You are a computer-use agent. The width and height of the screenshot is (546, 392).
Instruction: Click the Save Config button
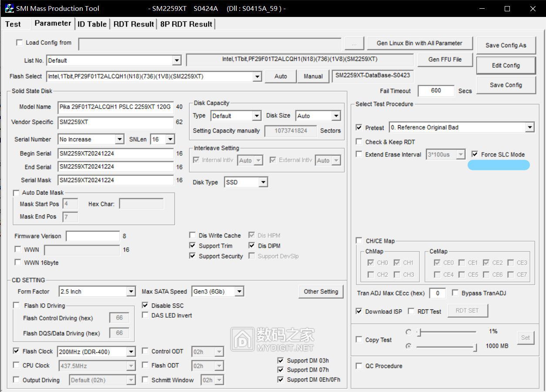pyautogui.click(x=506, y=85)
